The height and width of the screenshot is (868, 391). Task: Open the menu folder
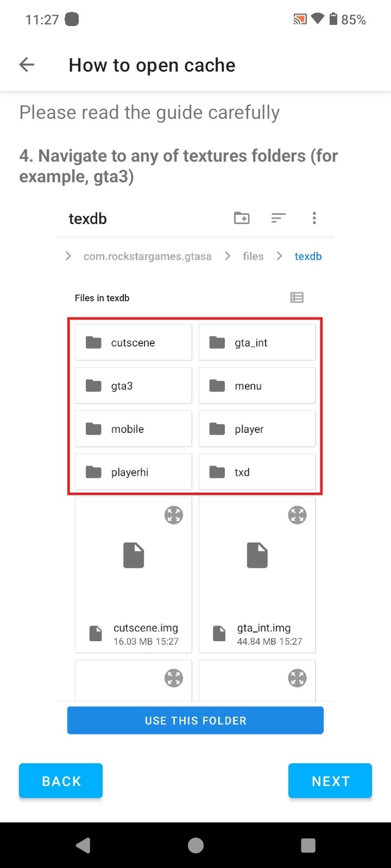(x=257, y=385)
